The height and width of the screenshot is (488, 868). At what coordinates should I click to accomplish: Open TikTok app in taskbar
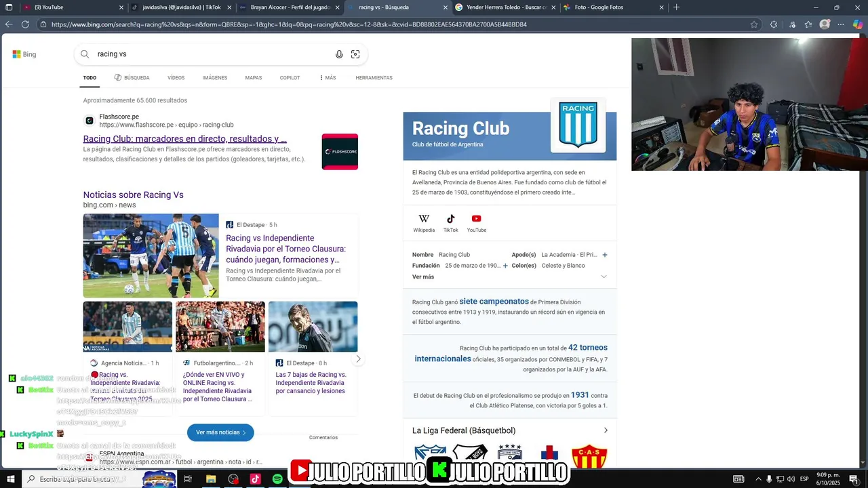tap(255, 479)
